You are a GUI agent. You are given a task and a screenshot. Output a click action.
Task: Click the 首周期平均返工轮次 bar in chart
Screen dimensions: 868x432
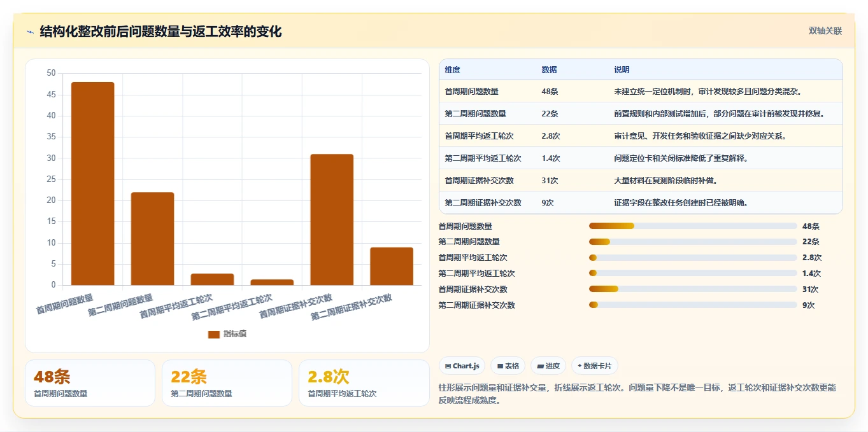tap(212, 279)
